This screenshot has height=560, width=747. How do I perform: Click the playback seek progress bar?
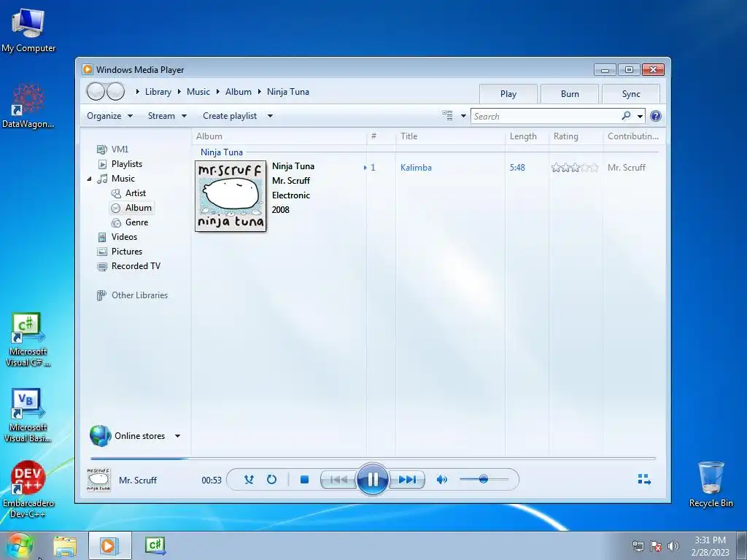coord(373,459)
